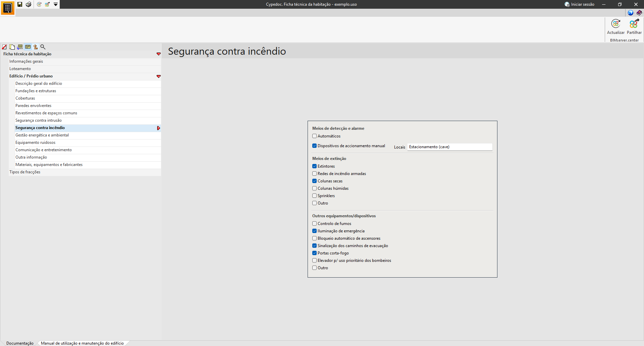The image size is (644, 346).
Task: Check Outro under Meios de extinção
Action: (x=315, y=203)
